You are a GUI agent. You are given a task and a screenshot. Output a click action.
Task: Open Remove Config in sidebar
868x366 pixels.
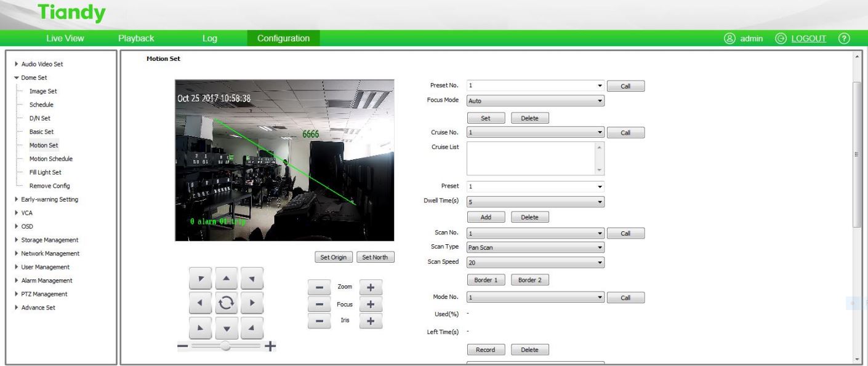click(50, 186)
